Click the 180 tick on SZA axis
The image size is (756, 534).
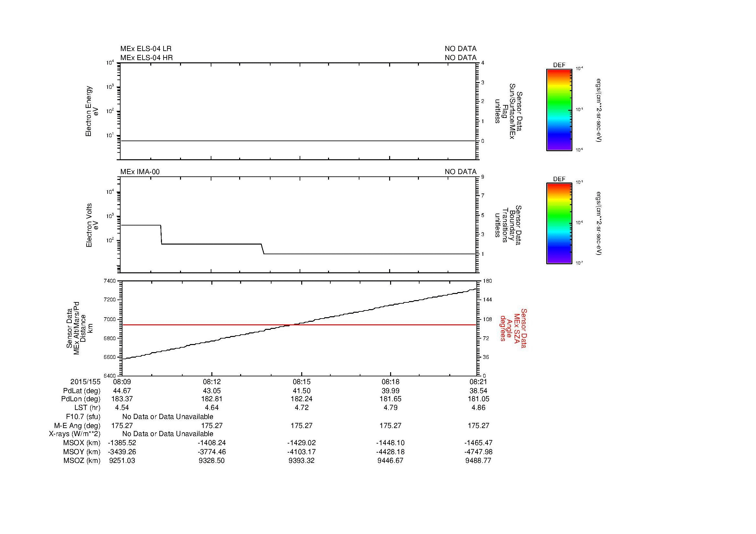point(487,281)
